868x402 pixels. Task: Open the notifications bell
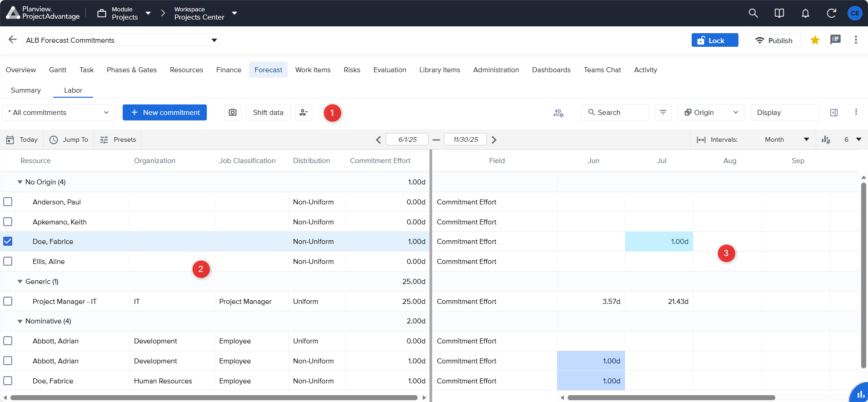tap(805, 13)
